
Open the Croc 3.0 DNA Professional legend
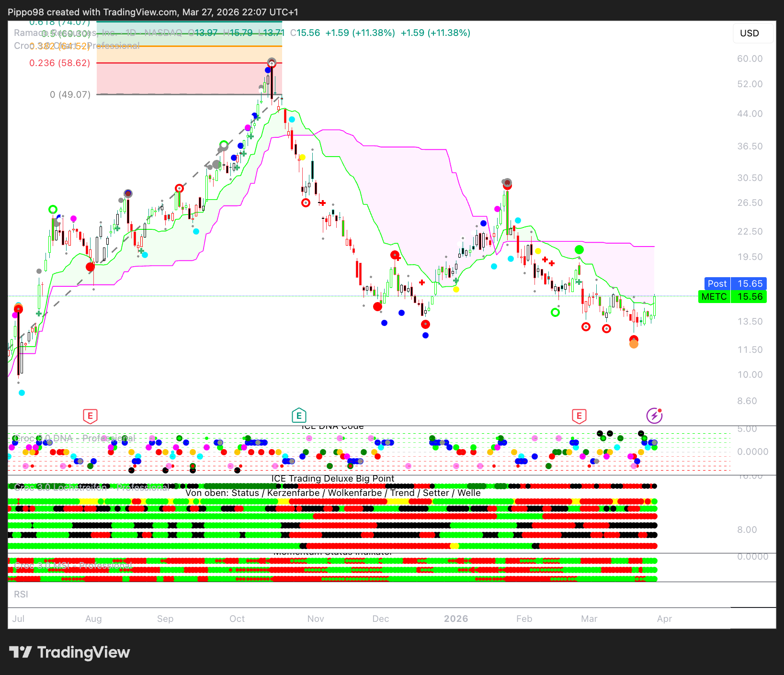click(74, 439)
